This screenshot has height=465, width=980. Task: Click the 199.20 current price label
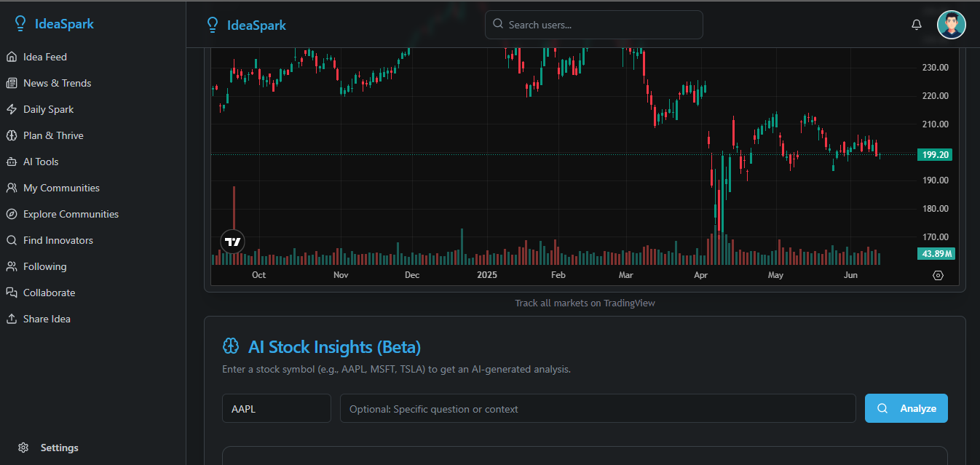pyautogui.click(x=935, y=155)
